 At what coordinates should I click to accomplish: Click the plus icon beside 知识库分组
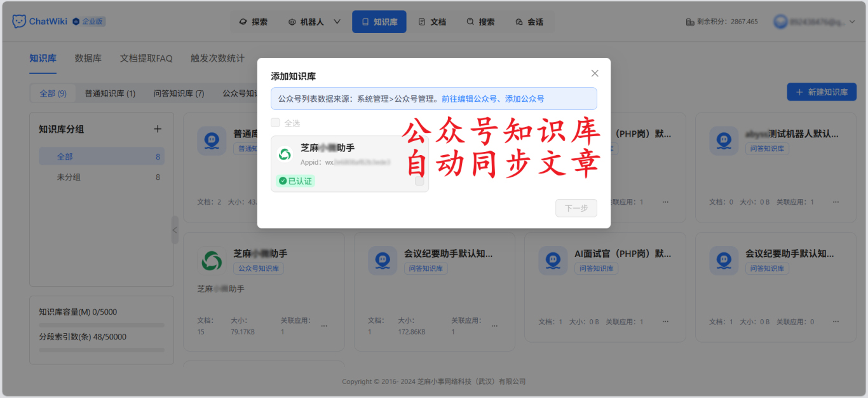coord(158,128)
